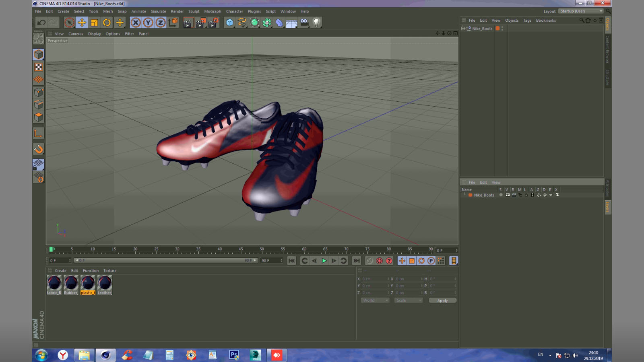Select the fabric_B material

click(x=54, y=285)
